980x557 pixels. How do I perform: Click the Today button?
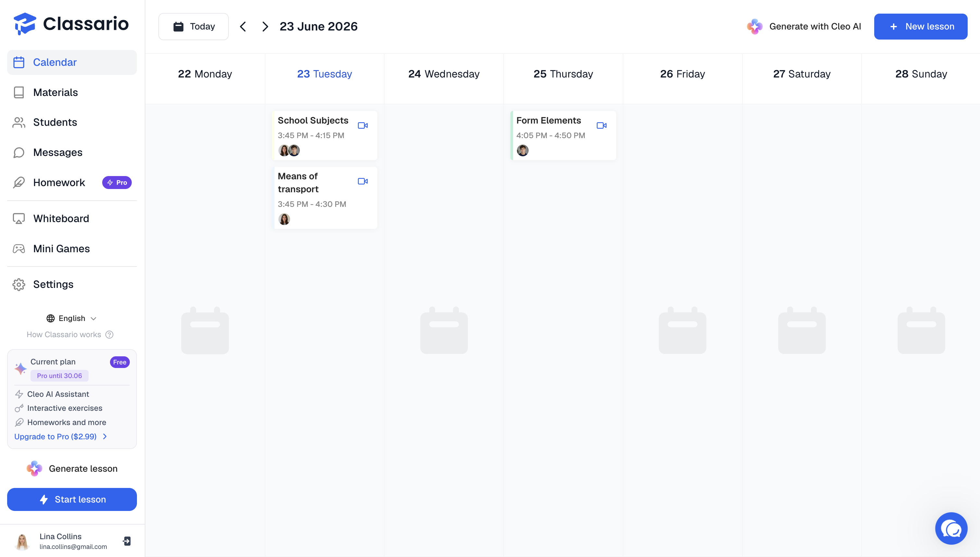click(193, 26)
